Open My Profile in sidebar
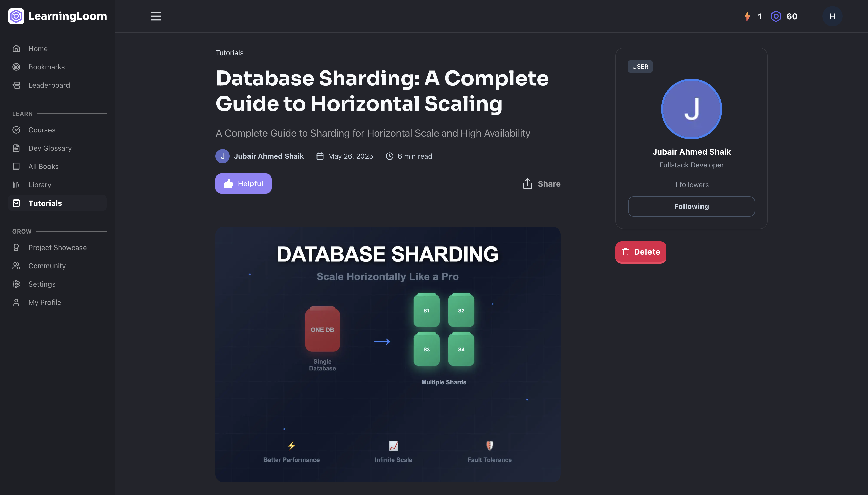Screen dimensions: 868x495 45,302
